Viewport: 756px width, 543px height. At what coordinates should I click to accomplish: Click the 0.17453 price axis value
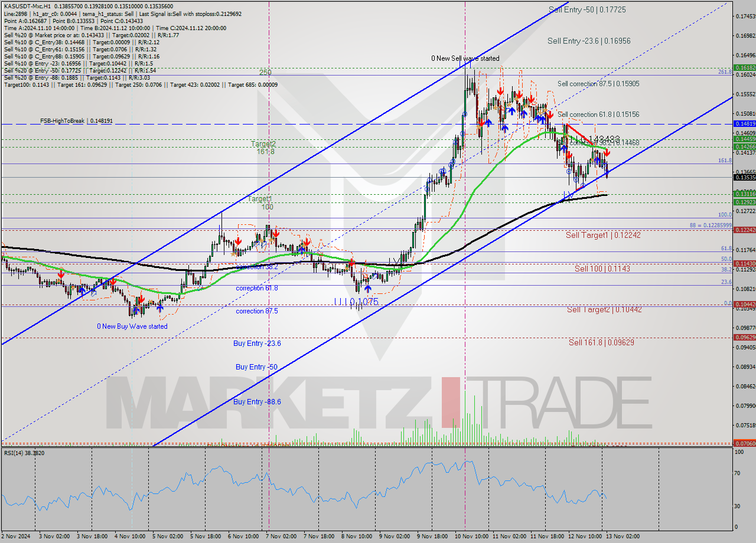pyautogui.click(x=744, y=16)
